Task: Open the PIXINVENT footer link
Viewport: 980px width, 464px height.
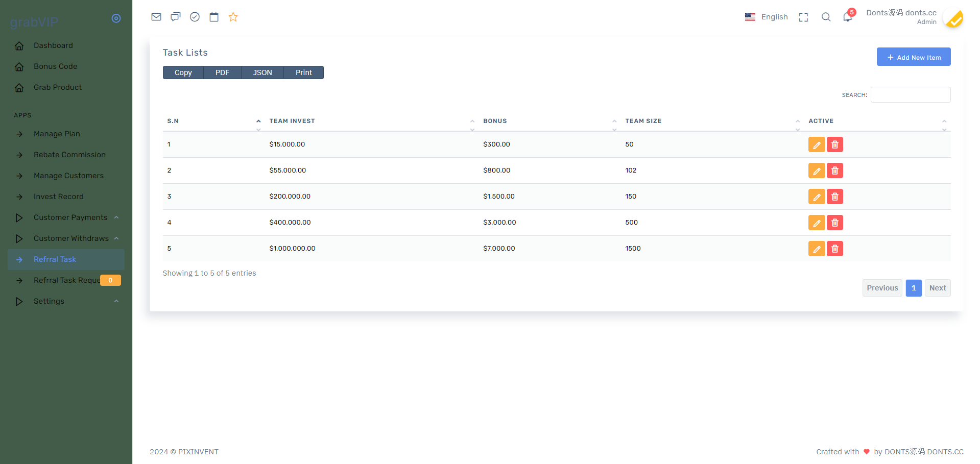Action: [x=198, y=452]
